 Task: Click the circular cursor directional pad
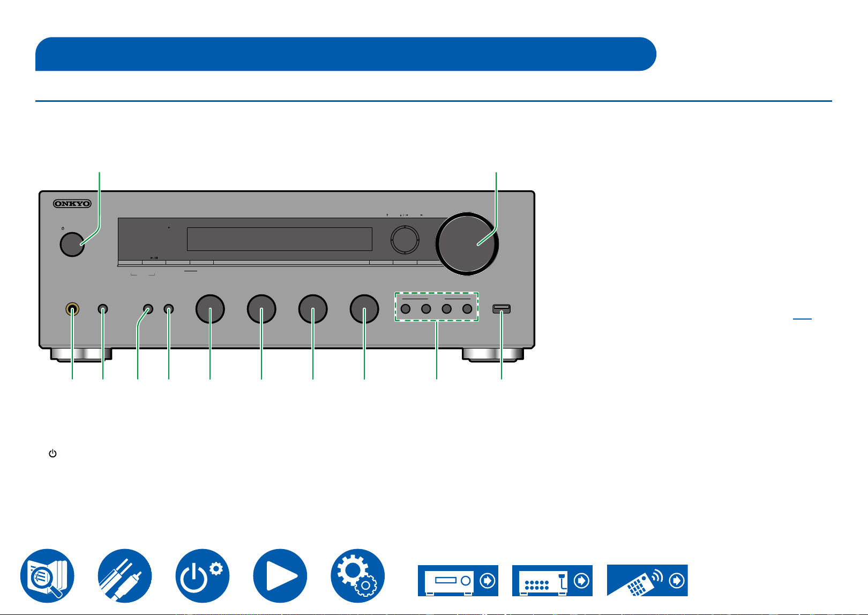click(405, 239)
